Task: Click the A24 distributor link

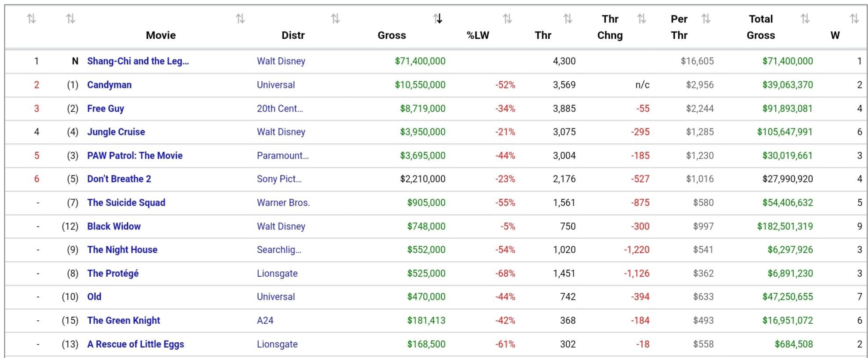Action: click(x=265, y=321)
